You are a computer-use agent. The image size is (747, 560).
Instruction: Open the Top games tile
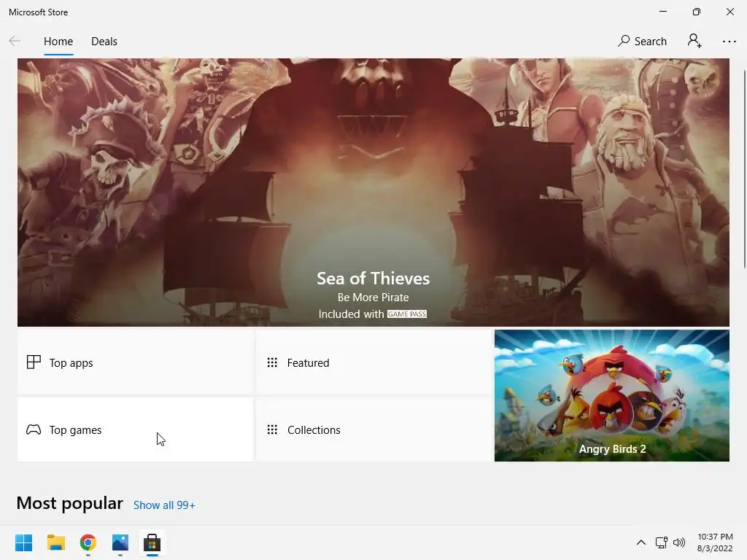tap(135, 429)
